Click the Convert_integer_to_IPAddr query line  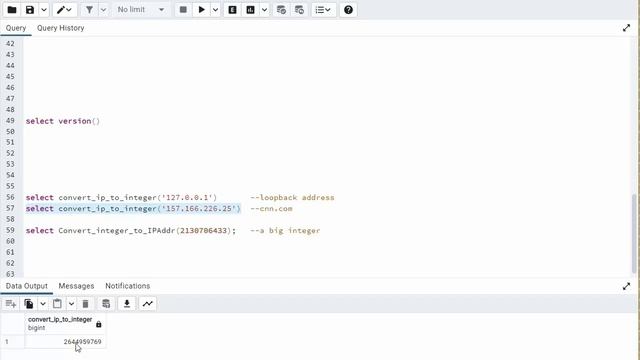(x=131, y=231)
